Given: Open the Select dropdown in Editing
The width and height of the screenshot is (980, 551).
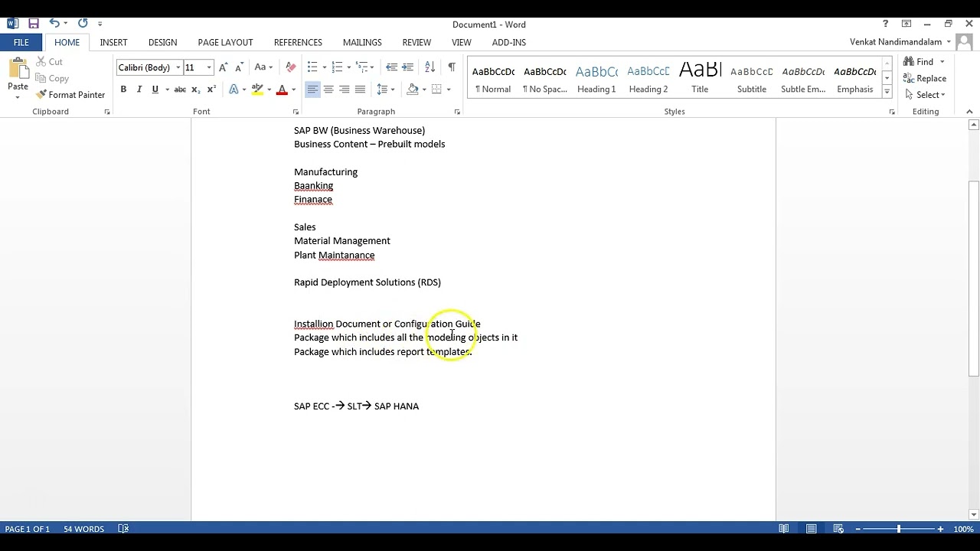Looking at the screenshot, I should (925, 95).
